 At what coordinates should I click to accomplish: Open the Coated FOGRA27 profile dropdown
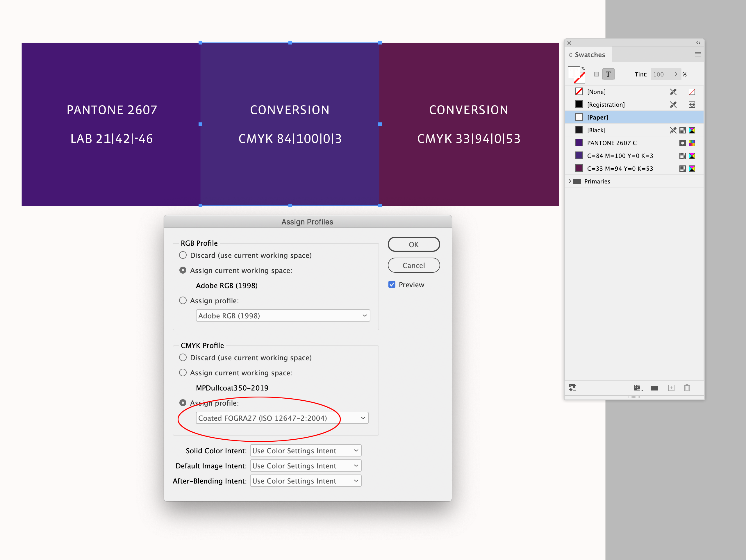coord(363,418)
